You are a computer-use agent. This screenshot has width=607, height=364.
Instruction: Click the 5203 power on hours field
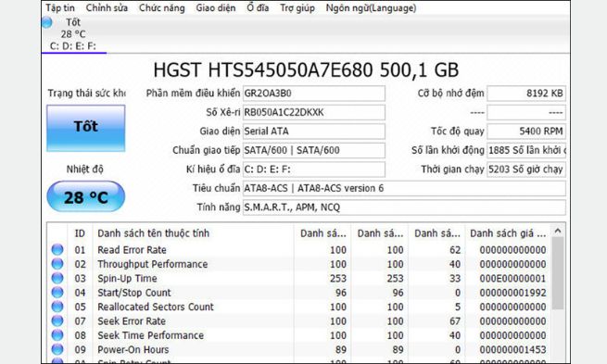tap(526, 169)
